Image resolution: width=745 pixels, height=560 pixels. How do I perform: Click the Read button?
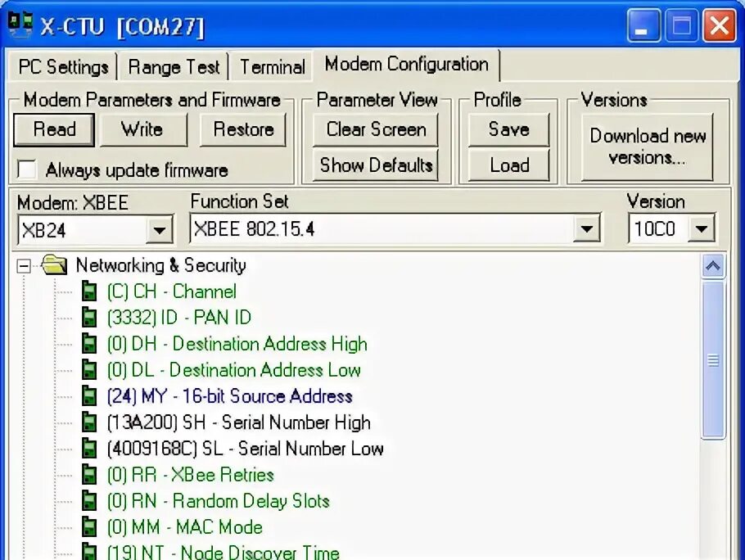coord(54,129)
